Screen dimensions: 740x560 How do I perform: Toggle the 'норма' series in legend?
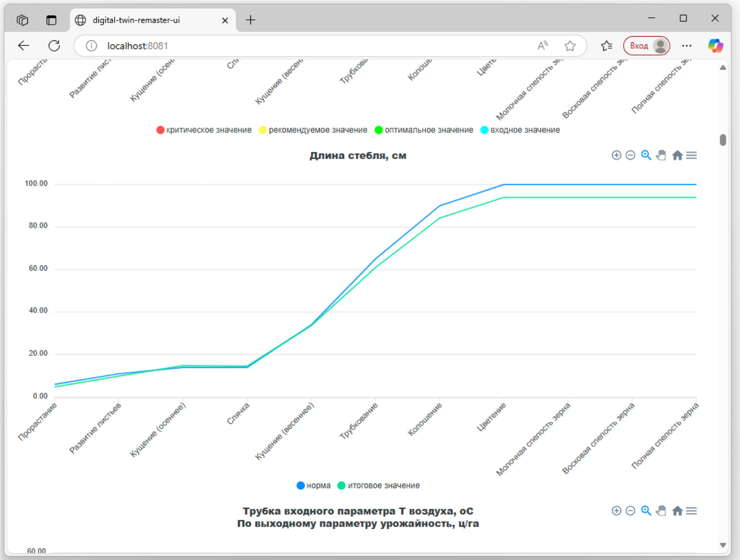click(x=313, y=486)
